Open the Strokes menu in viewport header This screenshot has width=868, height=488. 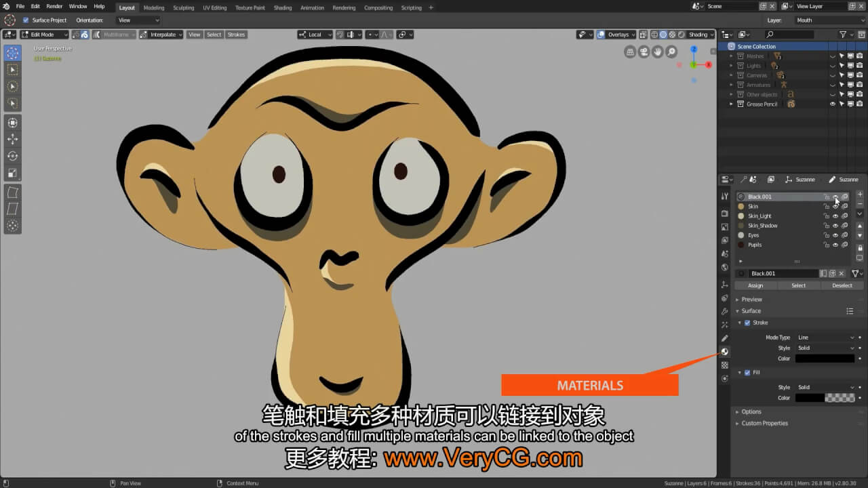click(236, 35)
